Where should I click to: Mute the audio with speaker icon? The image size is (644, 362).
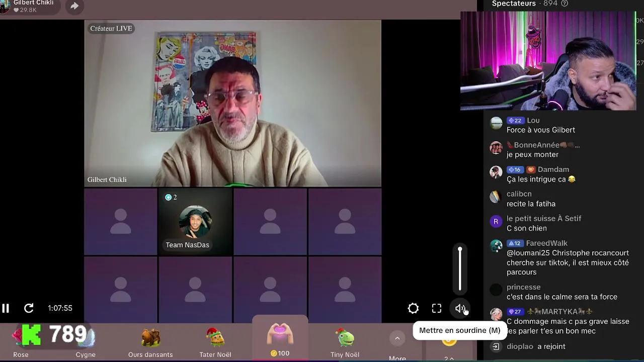[x=460, y=309]
